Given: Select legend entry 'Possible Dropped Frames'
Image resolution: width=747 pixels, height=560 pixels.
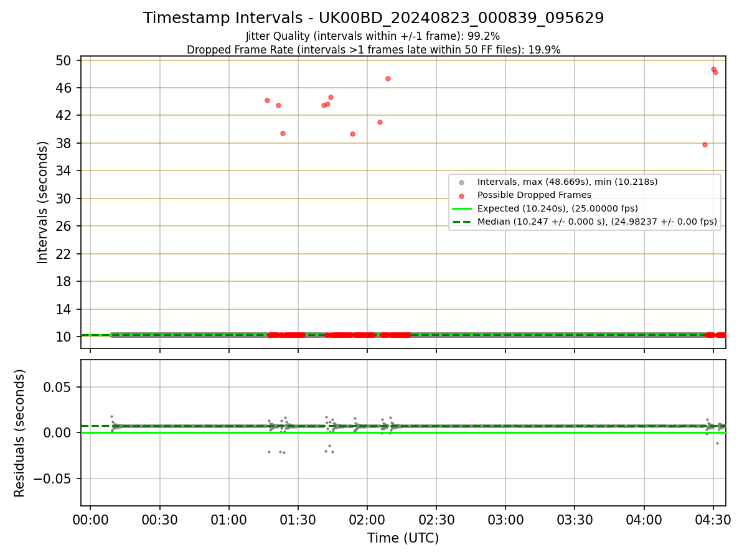Looking at the screenshot, I should (534, 195).
